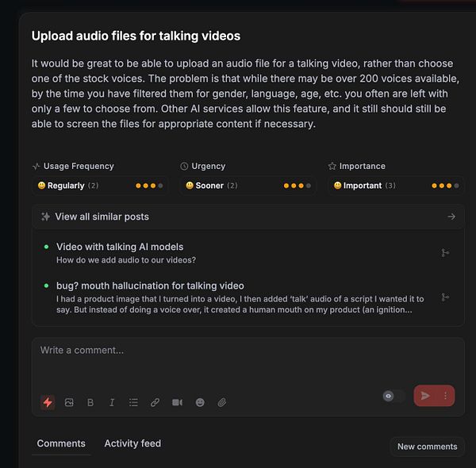Viewport: 476px width, 468px height.
Task: Open send options three-dot menu
Action: (x=445, y=395)
